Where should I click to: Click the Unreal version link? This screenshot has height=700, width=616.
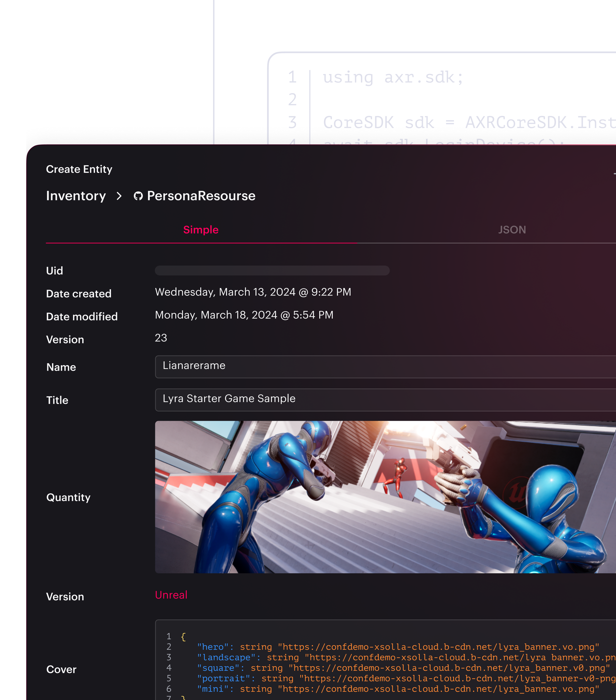(171, 595)
